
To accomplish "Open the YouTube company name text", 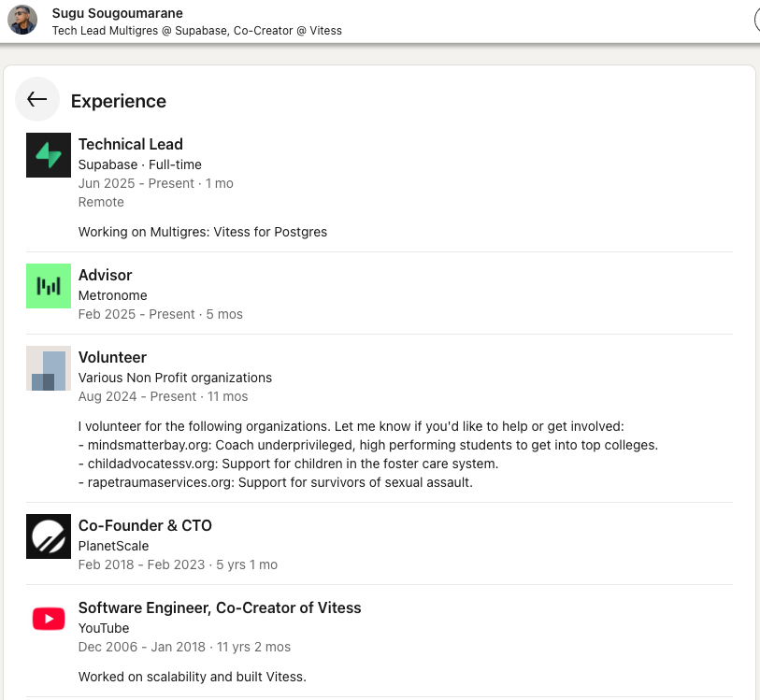I will [x=104, y=628].
